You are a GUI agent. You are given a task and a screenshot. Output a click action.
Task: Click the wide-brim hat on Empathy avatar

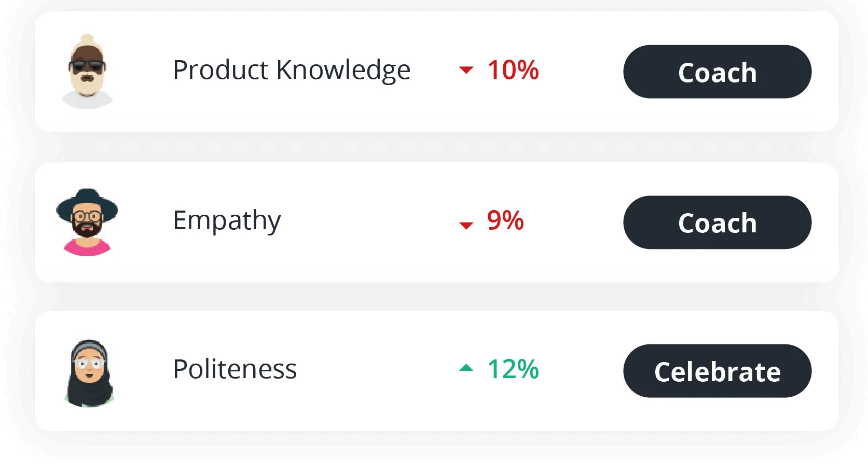pos(87,203)
